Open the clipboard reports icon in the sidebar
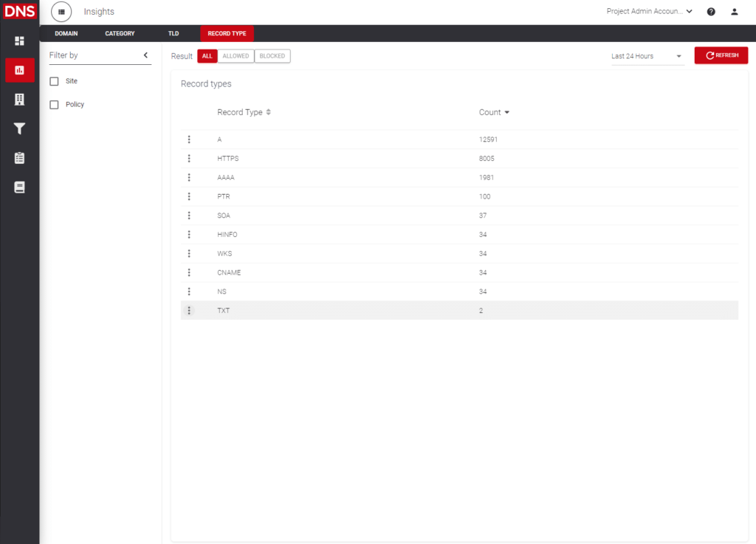 tap(19, 158)
